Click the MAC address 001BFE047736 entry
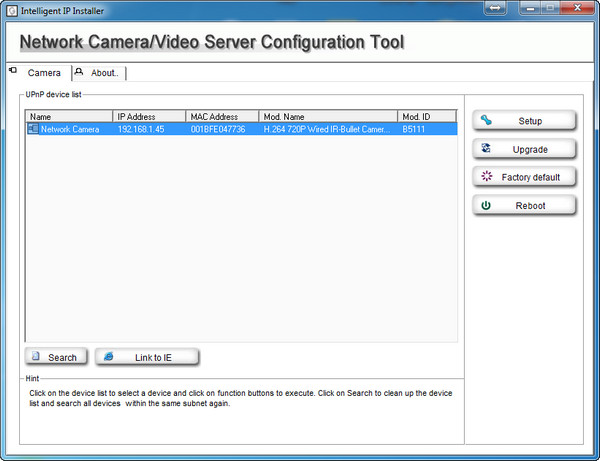 click(x=216, y=129)
